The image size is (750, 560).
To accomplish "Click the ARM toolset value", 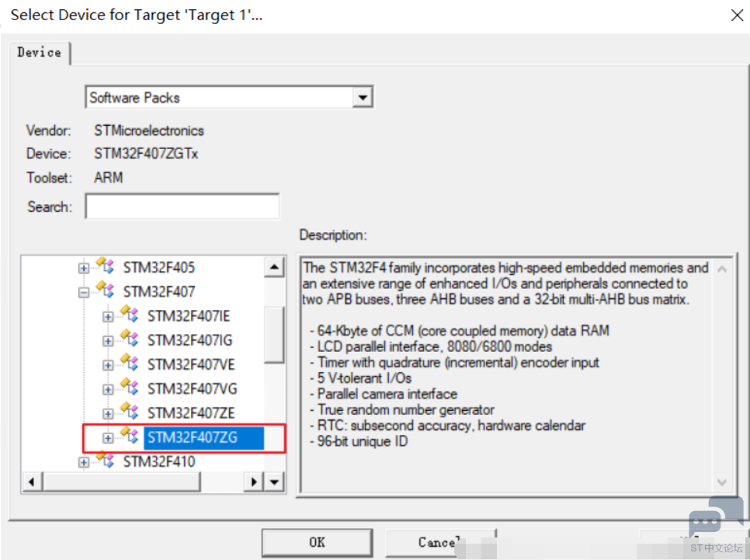I will point(109,178).
